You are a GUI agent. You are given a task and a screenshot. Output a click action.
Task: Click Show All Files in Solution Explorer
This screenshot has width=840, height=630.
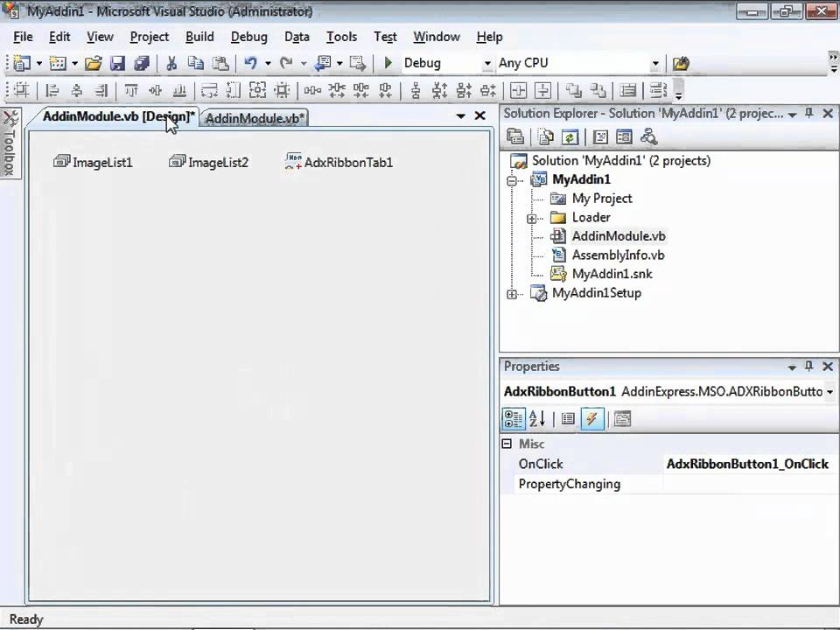pyautogui.click(x=545, y=136)
